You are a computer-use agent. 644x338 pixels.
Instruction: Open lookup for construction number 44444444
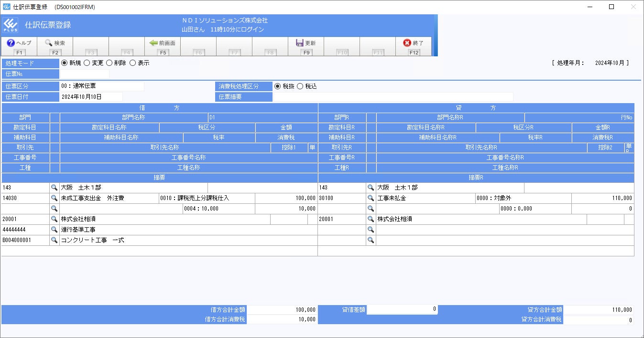pyautogui.click(x=55, y=230)
